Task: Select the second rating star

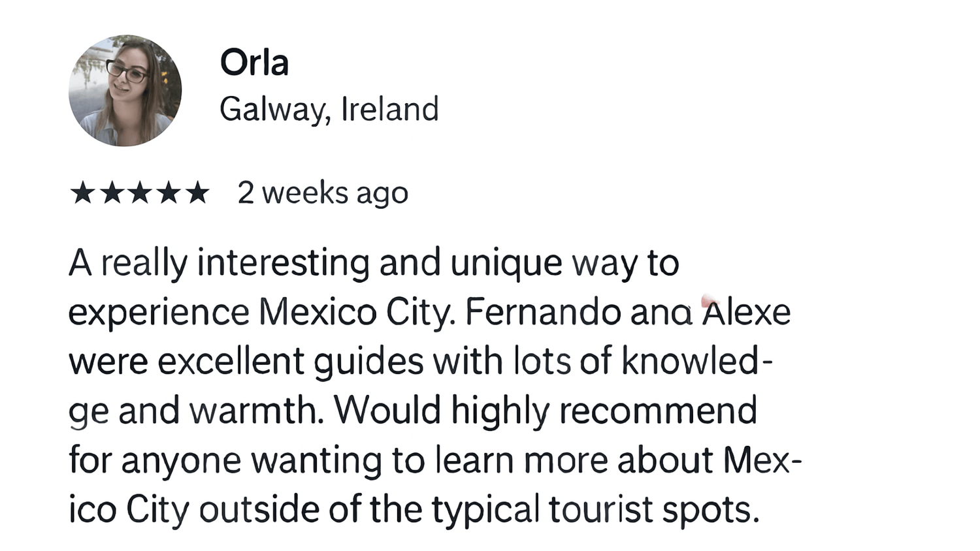Action: (x=111, y=193)
